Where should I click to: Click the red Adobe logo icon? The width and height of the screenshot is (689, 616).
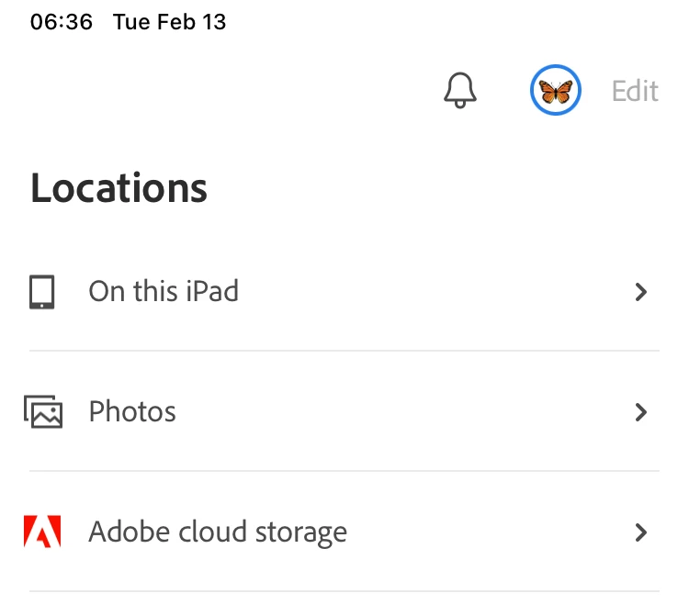coord(42,532)
